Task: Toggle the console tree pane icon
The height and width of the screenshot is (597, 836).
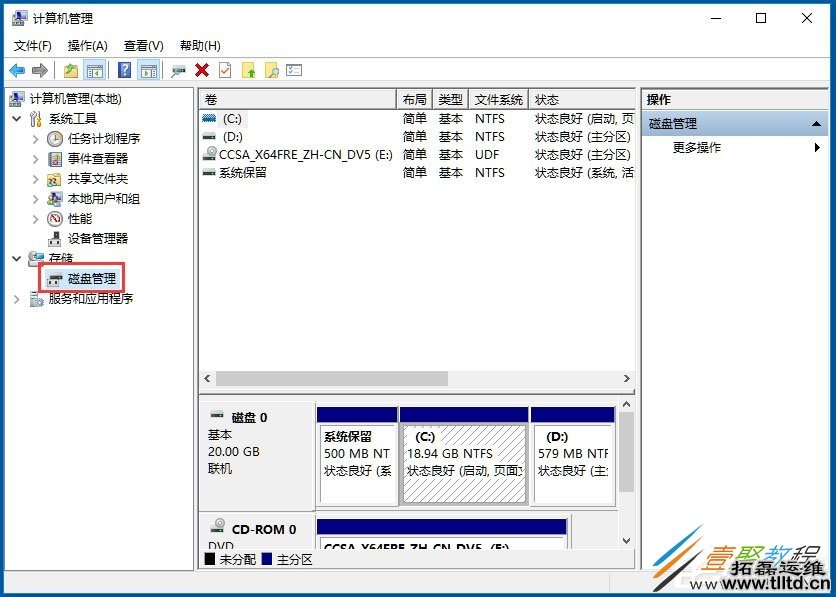Action: (x=93, y=70)
